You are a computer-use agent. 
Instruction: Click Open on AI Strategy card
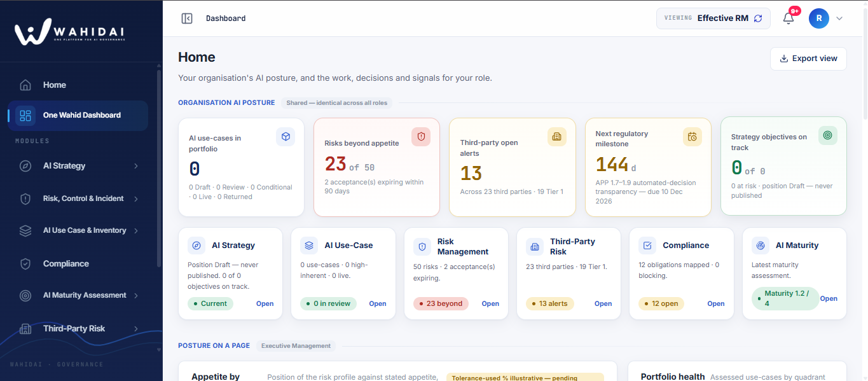pos(265,304)
